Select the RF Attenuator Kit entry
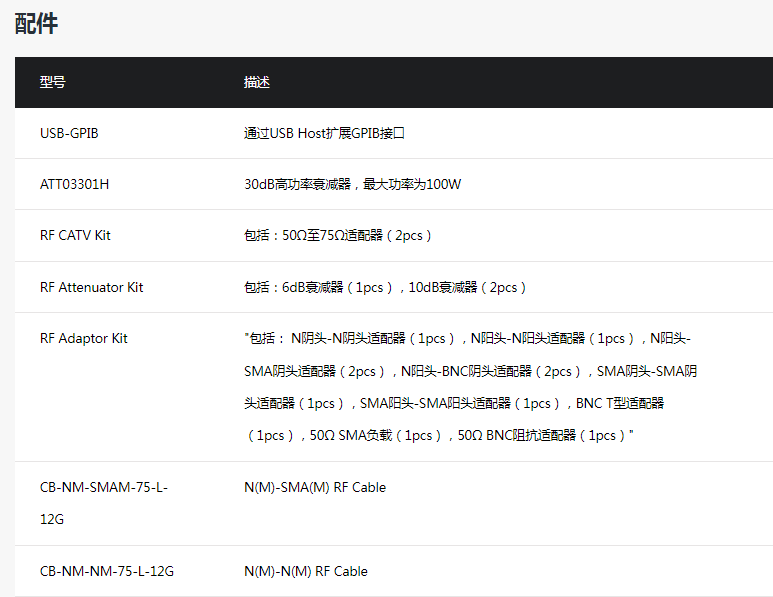The image size is (773, 597). (91, 287)
